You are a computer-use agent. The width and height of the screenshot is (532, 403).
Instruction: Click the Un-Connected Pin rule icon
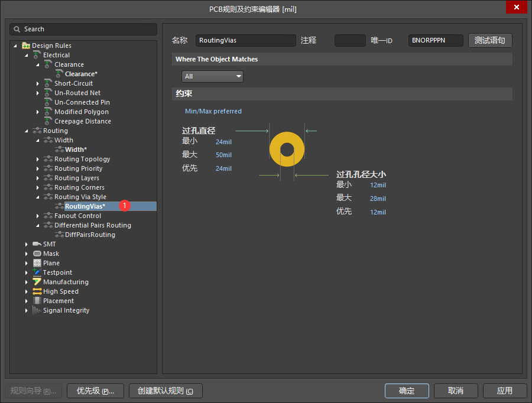pos(48,102)
